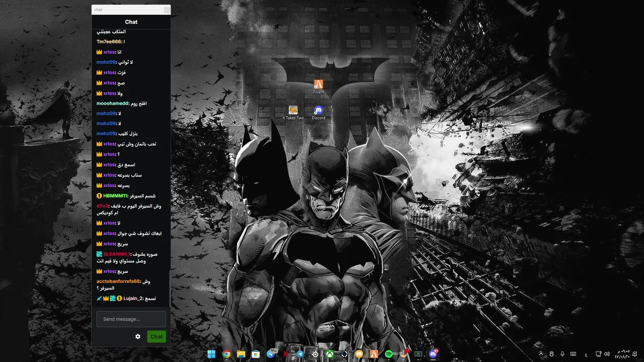The width and height of the screenshot is (644, 362).
Task: Select the It Takes Two desktop shortcut
Action: (293, 113)
